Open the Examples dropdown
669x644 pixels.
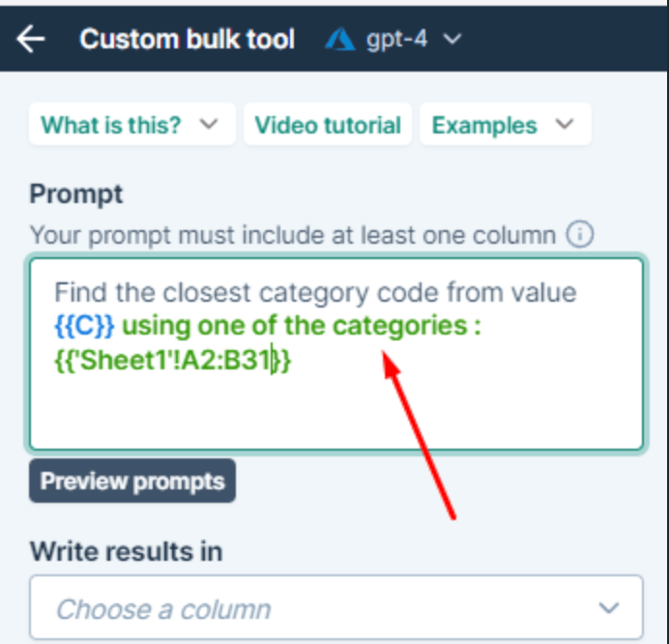[505, 125]
